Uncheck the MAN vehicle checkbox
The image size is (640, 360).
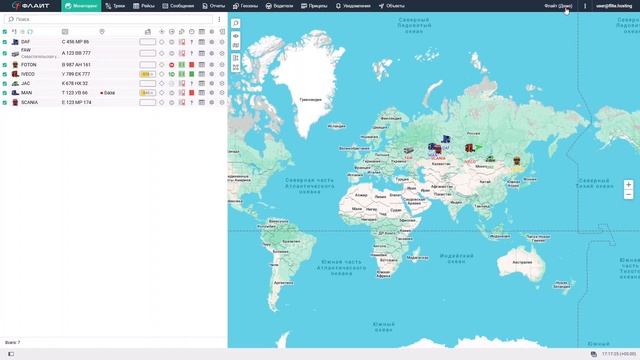pos(5,93)
